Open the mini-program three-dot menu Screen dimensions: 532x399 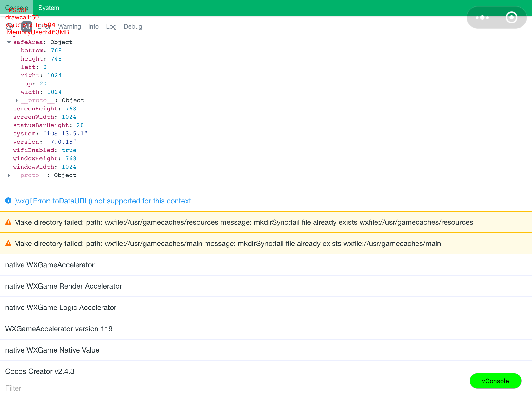tap(482, 18)
